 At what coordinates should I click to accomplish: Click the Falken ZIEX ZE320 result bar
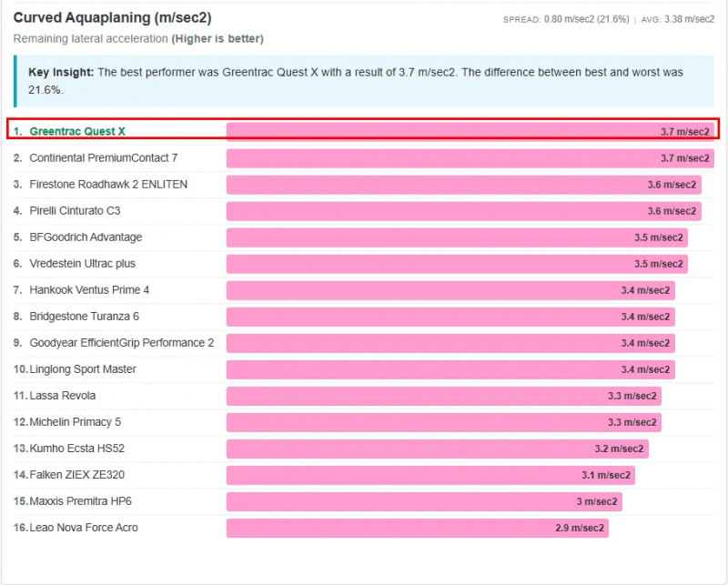pos(430,475)
